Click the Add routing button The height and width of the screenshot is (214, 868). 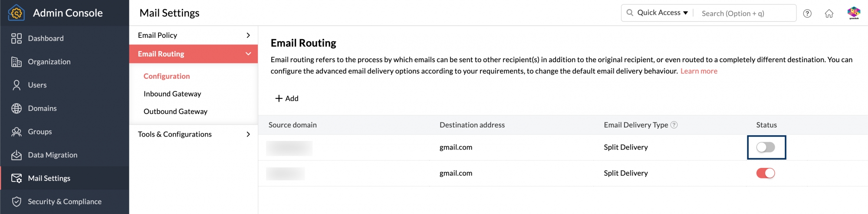287,99
